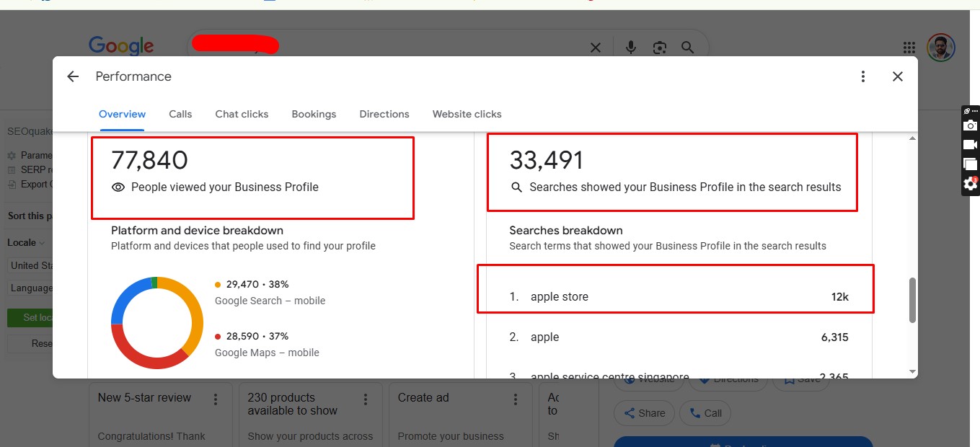Open the New 5-star review card menu

216,399
